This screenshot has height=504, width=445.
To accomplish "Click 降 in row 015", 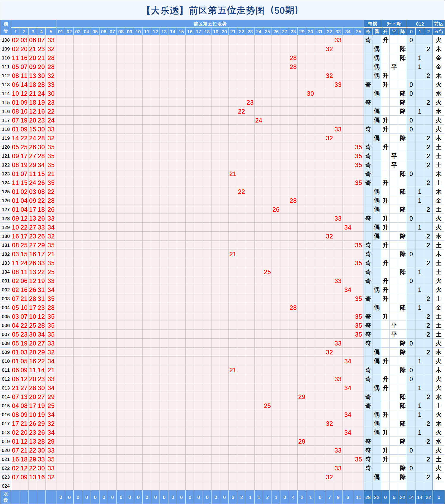I will pyautogui.click(x=403, y=406).
